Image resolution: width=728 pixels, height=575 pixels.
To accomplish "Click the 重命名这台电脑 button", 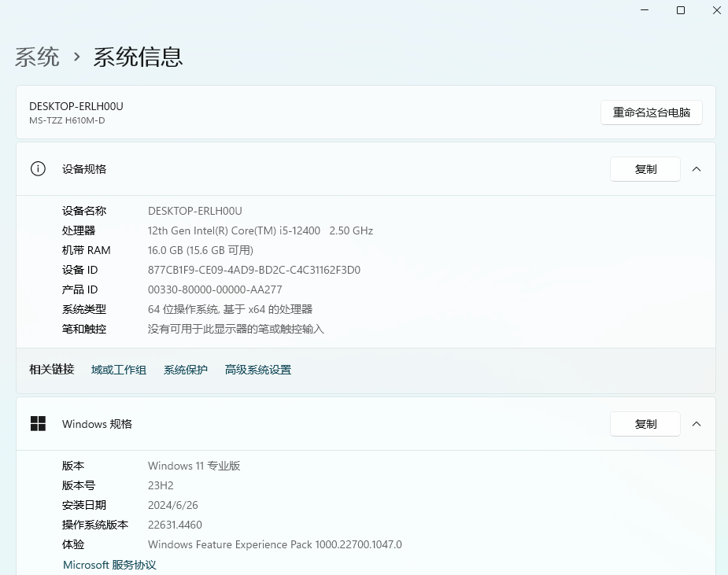I will coord(652,112).
